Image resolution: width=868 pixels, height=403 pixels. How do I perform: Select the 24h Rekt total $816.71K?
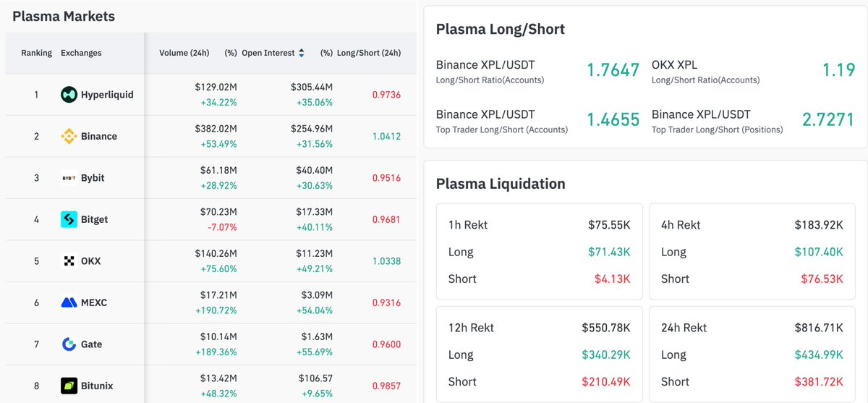(x=819, y=328)
